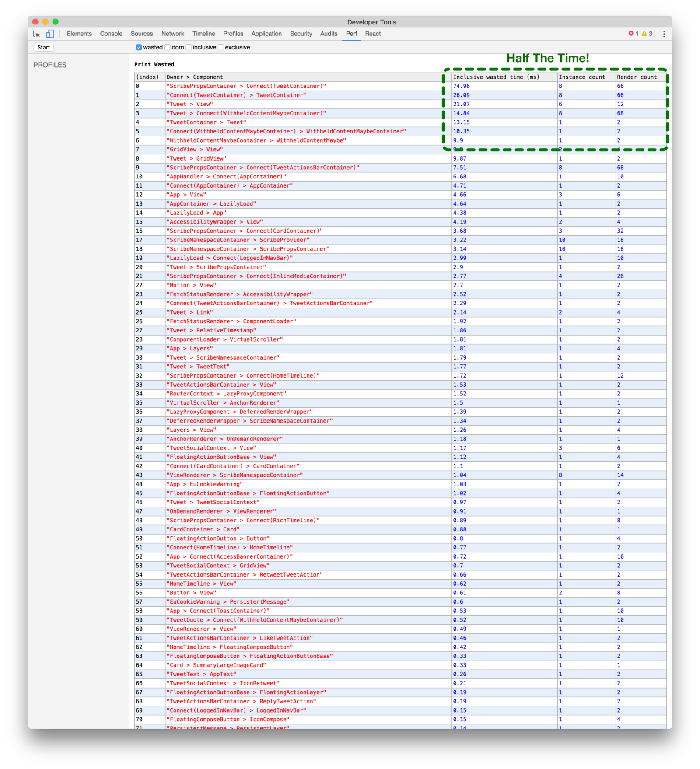
Task: Click the "GridView > View" row
Action: tap(400, 150)
